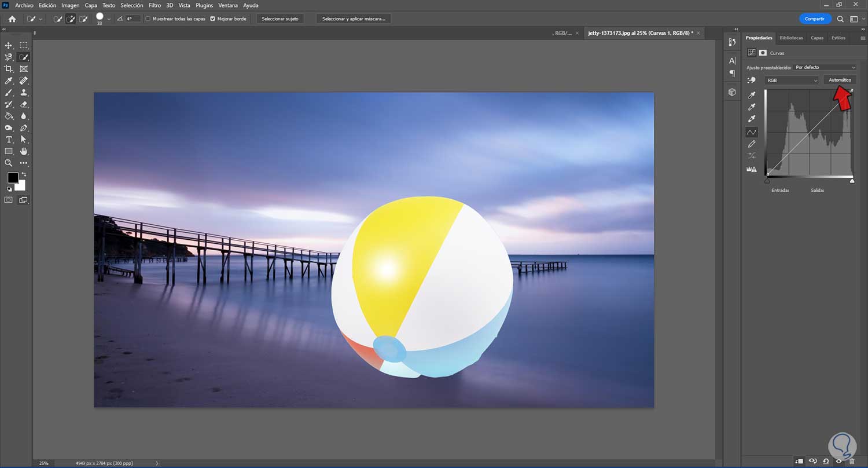Select the Clone Stamp tool
This screenshot has width=868, height=468.
click(x=24, y=93)
